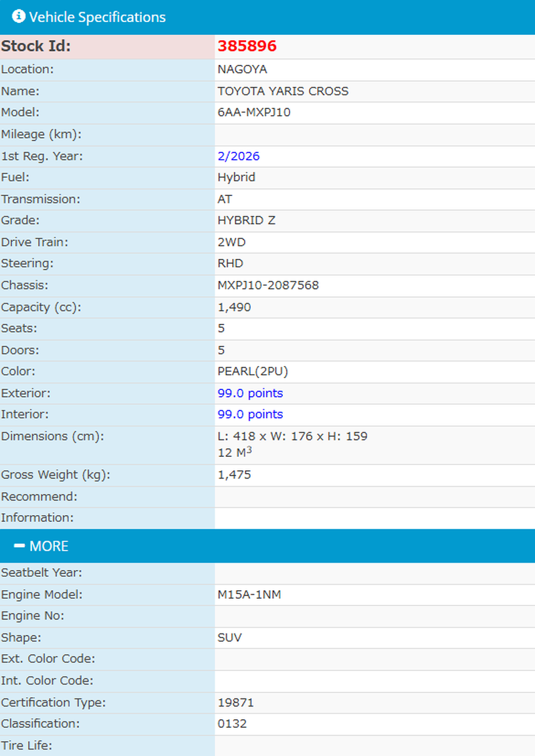
Task: Click the PEARL(2PU) color value
Action: point(253,371)
